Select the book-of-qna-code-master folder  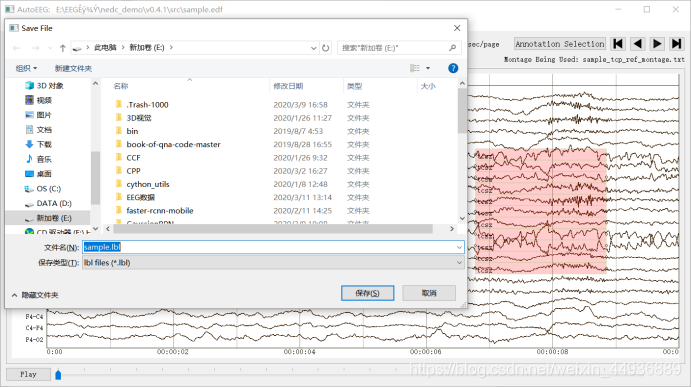click(172, 145)
